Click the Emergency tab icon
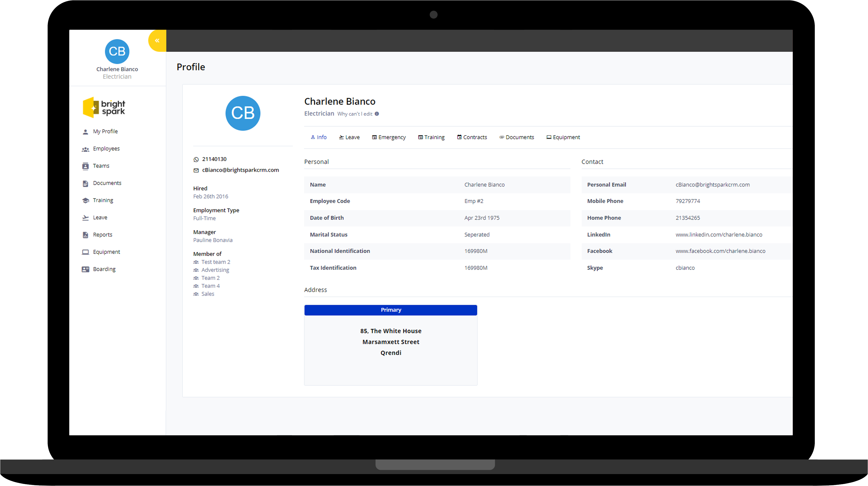The image size is (868, 486). pyautogui.click(x=374, y=137)
